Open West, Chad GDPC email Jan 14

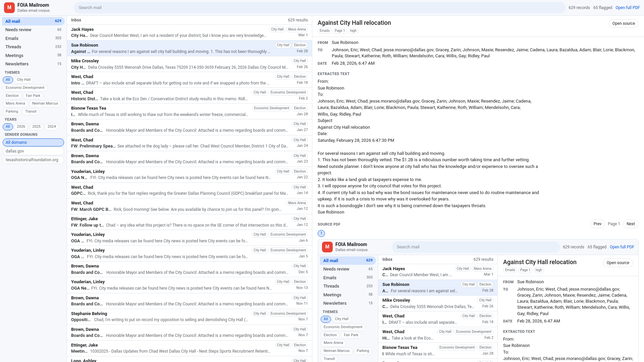pyautogui.click(x=190, y=190)
